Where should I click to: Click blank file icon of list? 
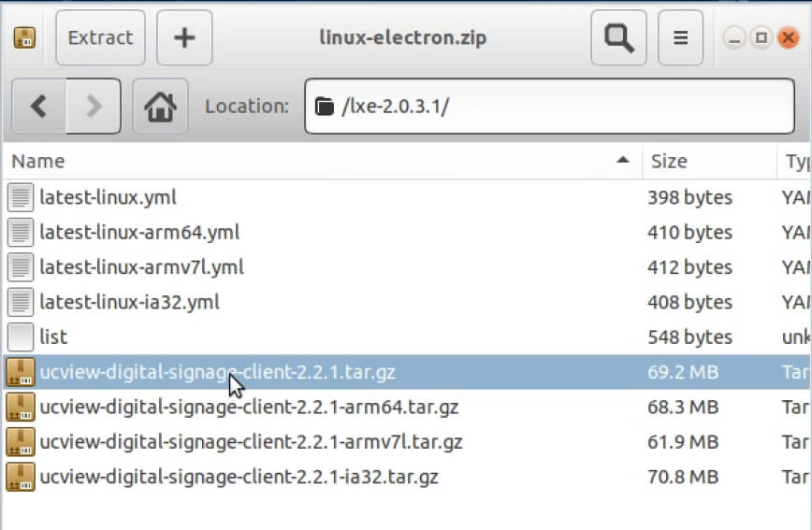point(21,337)
